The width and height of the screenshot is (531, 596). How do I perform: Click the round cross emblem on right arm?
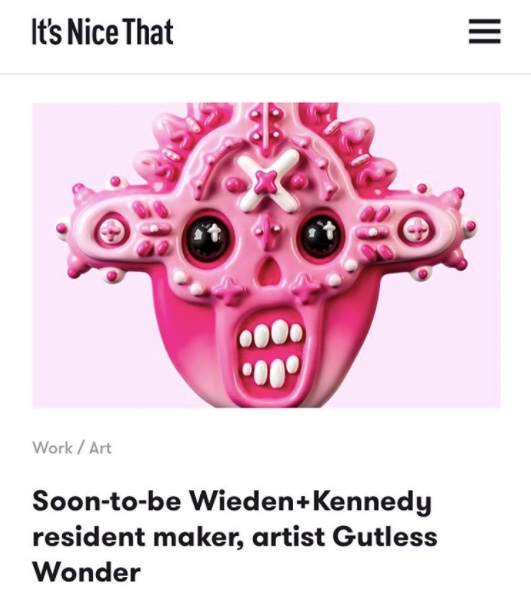[x=417, y=230]
